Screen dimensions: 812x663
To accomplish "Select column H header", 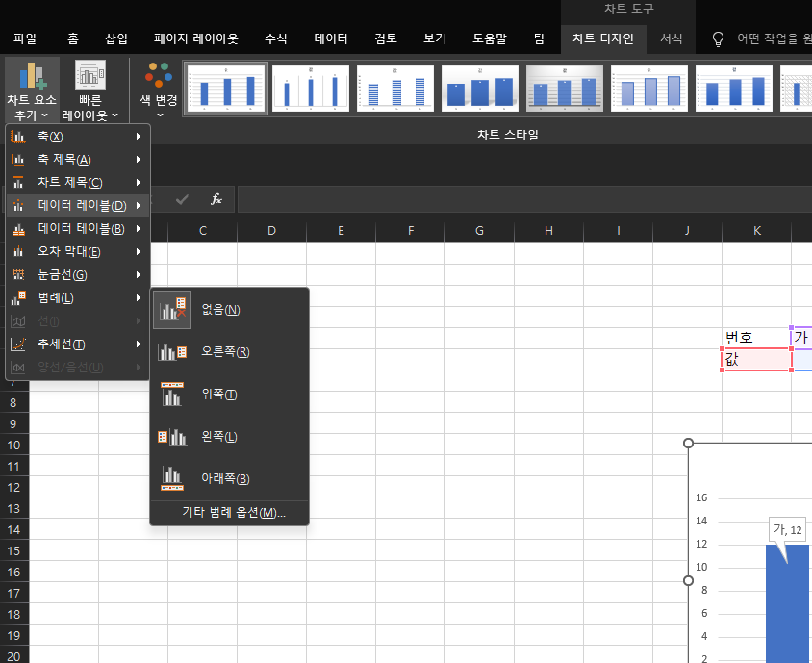I will click(x=549, y=231).
